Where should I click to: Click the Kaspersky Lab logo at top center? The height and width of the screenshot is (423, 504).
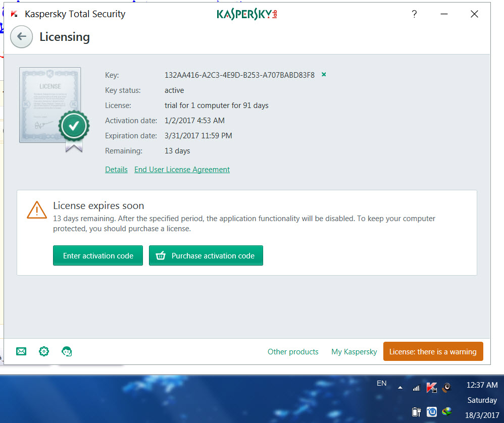[x=247, y=14]
